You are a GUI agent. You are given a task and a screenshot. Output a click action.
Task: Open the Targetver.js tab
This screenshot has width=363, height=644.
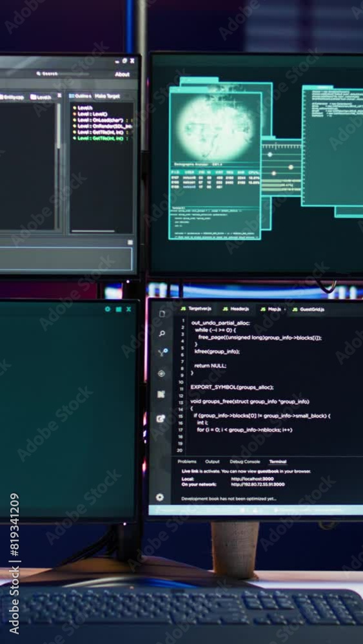(x=197, y=309)
